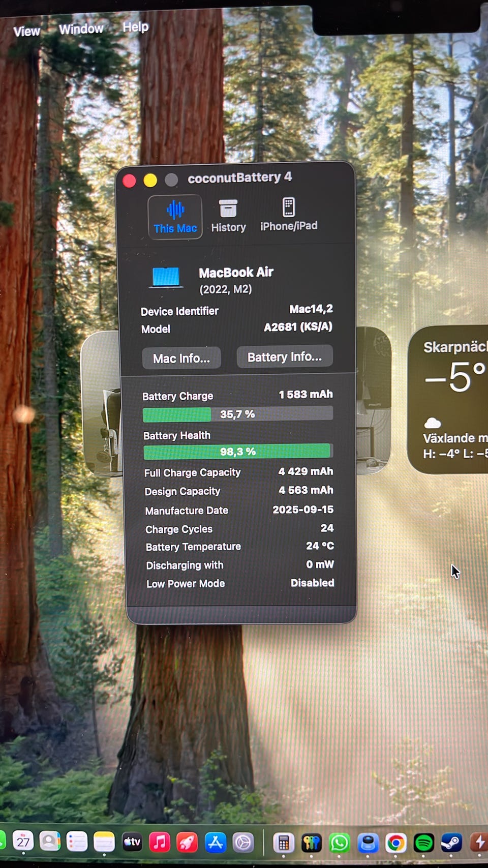Click the (2022, M2) label
Screen dimensions: 488x868
(x=225, y=289)
